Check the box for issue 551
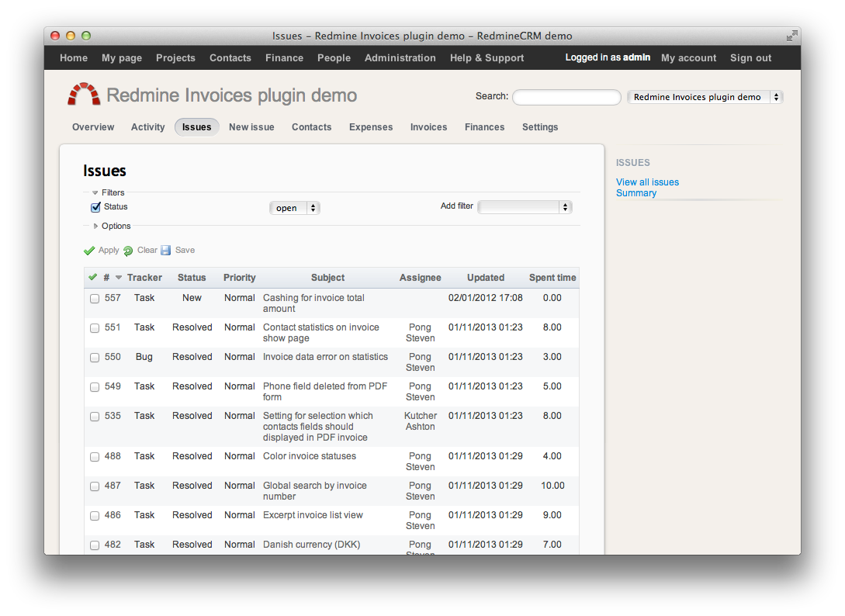The width and height of the screenshot is (845, 616). pyautogui.click(x=95, y=328)
